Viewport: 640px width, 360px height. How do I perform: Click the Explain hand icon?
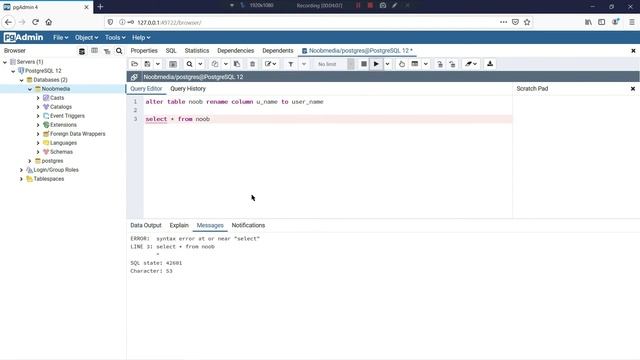pyautogui.click(x=402, y=64)
